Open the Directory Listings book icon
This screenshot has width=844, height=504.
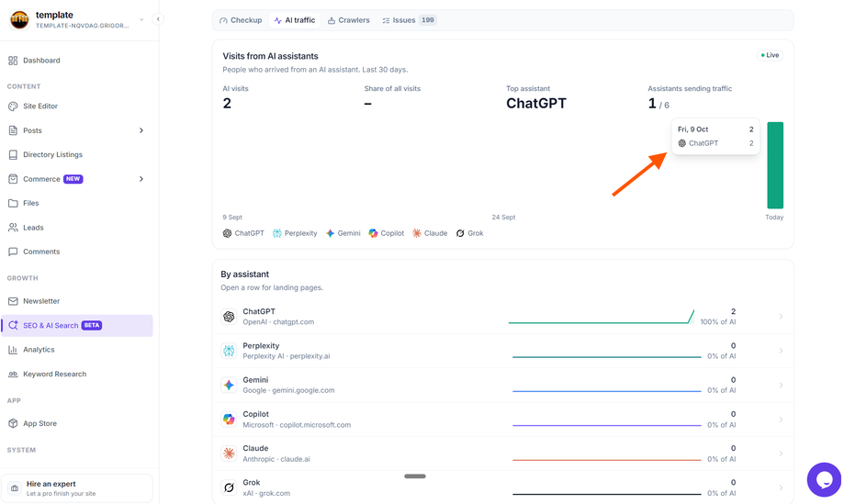(13, 154)
